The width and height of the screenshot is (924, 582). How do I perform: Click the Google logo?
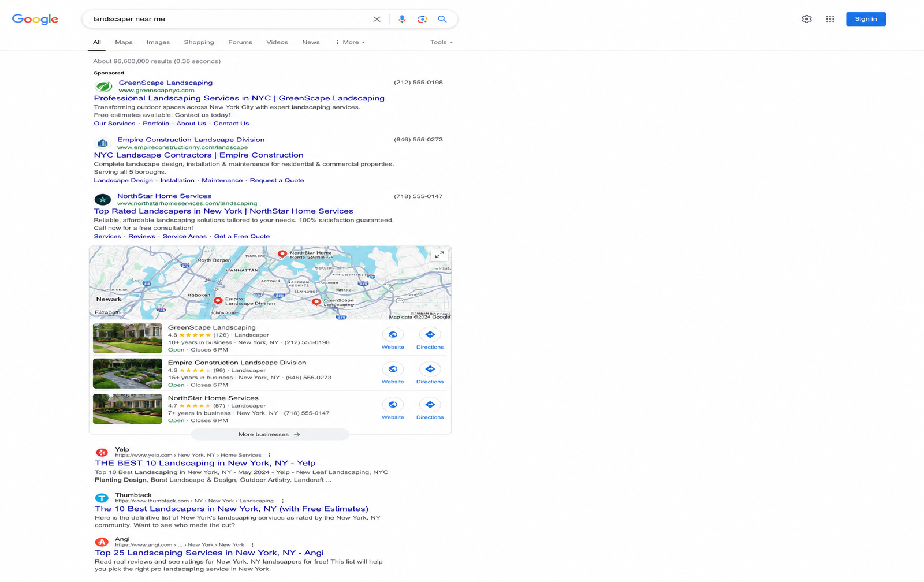click(x=35, y=19)
